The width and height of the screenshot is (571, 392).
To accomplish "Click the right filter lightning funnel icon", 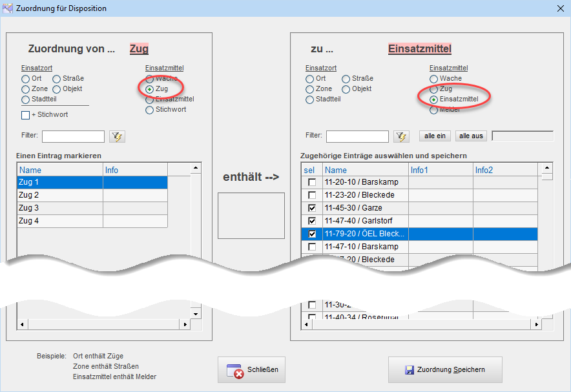I will [401, 136].
